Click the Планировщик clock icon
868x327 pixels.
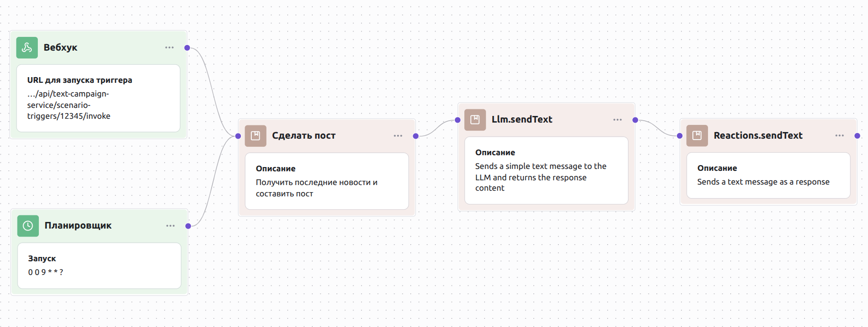point(28,226)
